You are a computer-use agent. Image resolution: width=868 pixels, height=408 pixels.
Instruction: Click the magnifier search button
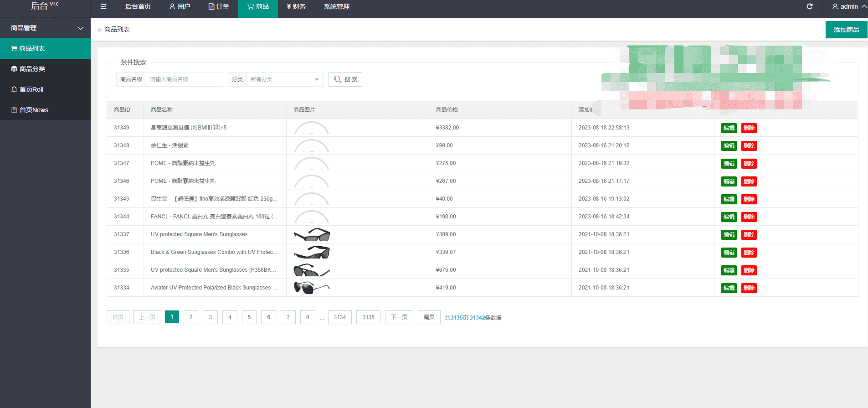[345, 79]
